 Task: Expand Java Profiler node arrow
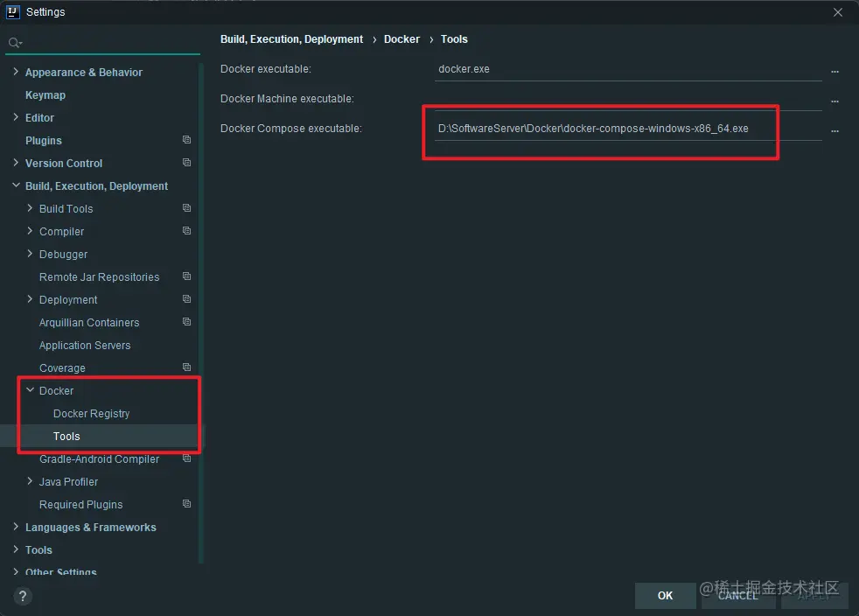coord(30,481)
